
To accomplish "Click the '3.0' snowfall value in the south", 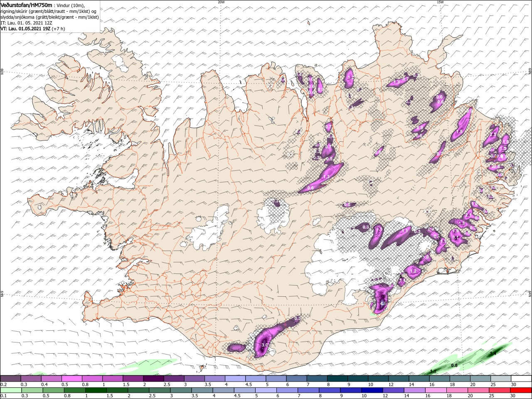I will click(264, 345).
